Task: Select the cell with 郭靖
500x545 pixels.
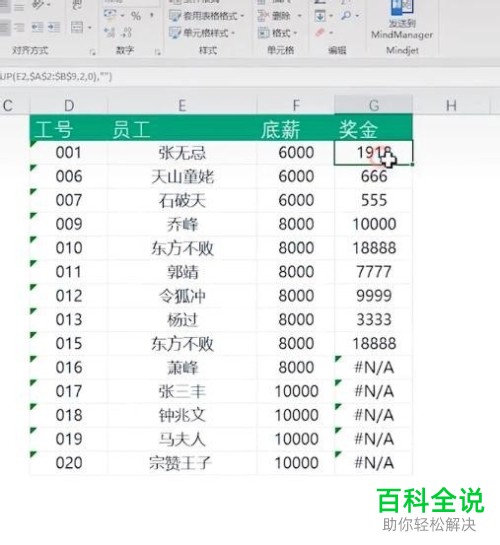Action: pyautogui.click(x=182, y=272)
